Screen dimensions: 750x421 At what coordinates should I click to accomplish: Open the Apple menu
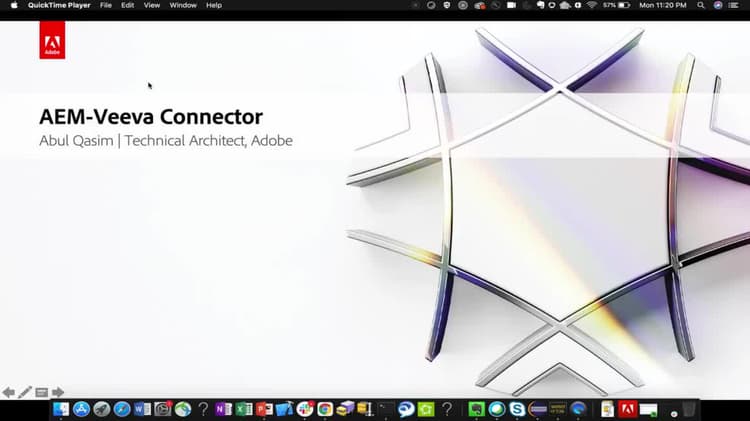(x=14, y=5)
